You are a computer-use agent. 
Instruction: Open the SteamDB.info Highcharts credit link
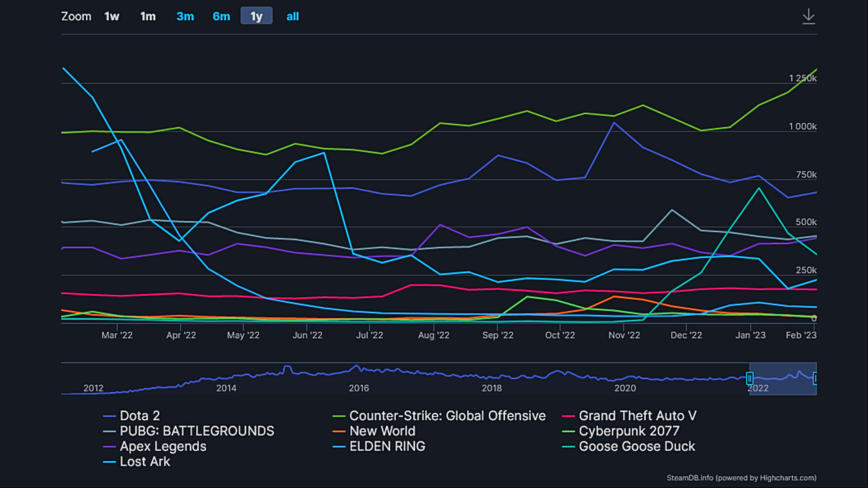[x=741, y=478]
